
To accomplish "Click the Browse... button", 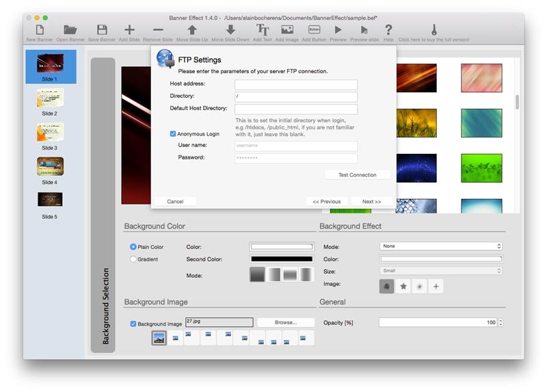I will coord(286,322).
